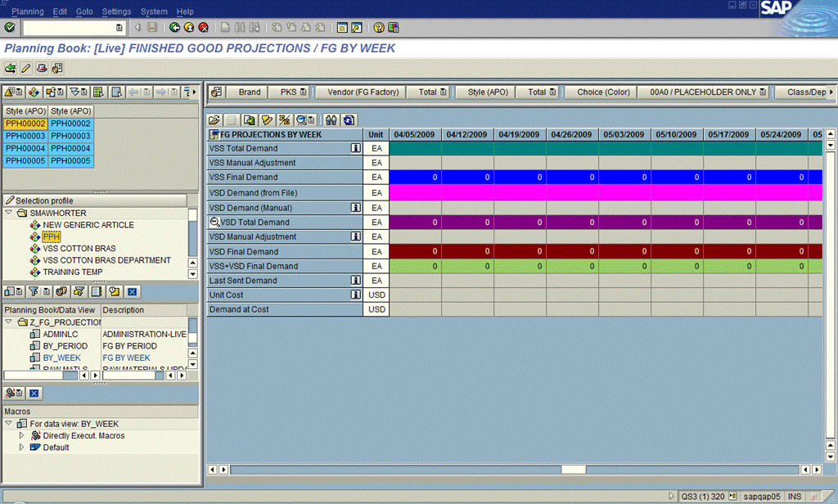Viewport: 838px width, 504px height.
Task: Click the sapqap05 status bar entry
Action: click(x=762, y=497)
